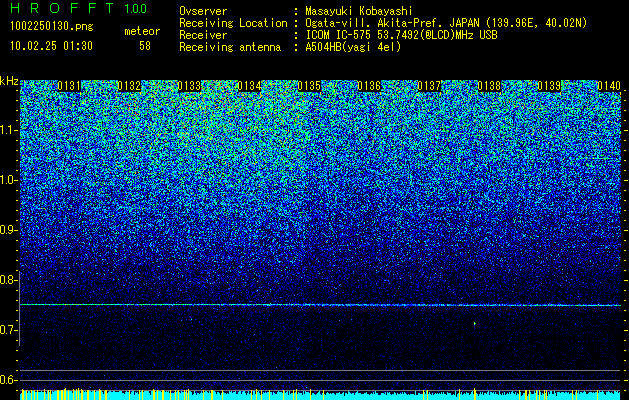The height and width of the screenshot is (400, 629).
Task: Click the ICOM IC-575 receiver details
Action: tap(401, 35)
